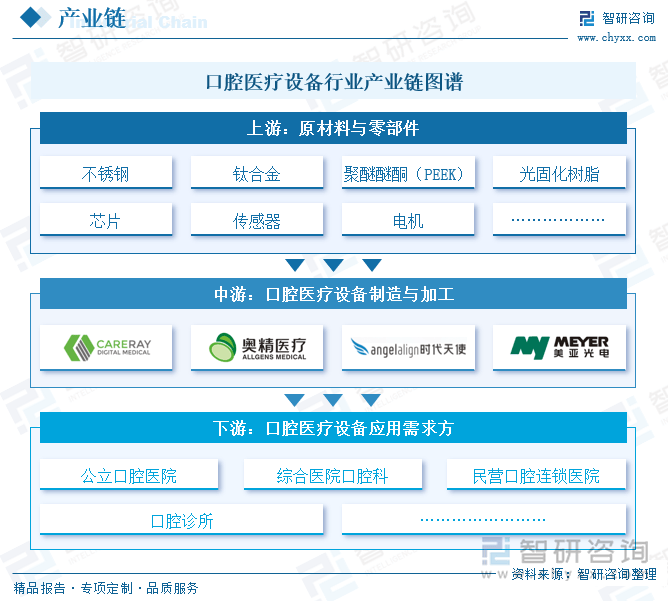
Task: Click the 智研咨询 brand name at top right
Action: [628, 18]
